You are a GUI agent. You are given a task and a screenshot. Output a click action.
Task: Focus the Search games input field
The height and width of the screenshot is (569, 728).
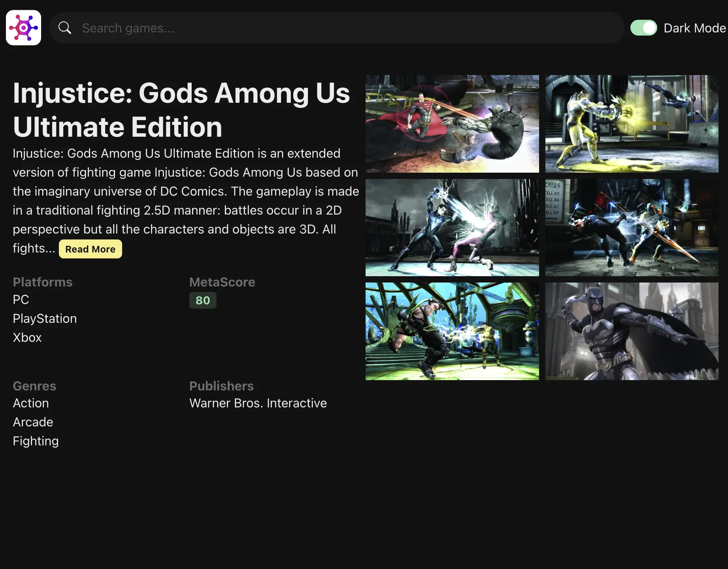tap(336, 28)
